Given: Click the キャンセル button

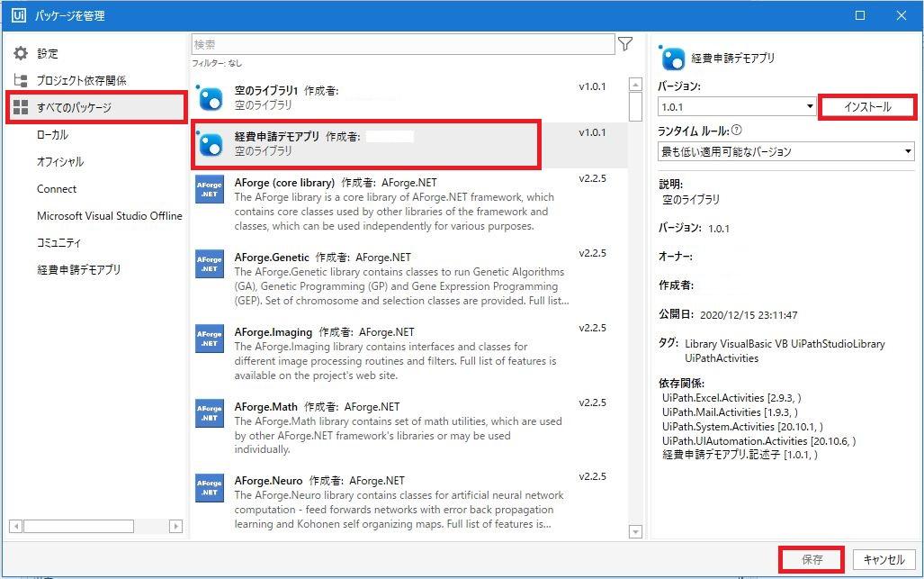Looking at the screenshot, I should (884, 559).
